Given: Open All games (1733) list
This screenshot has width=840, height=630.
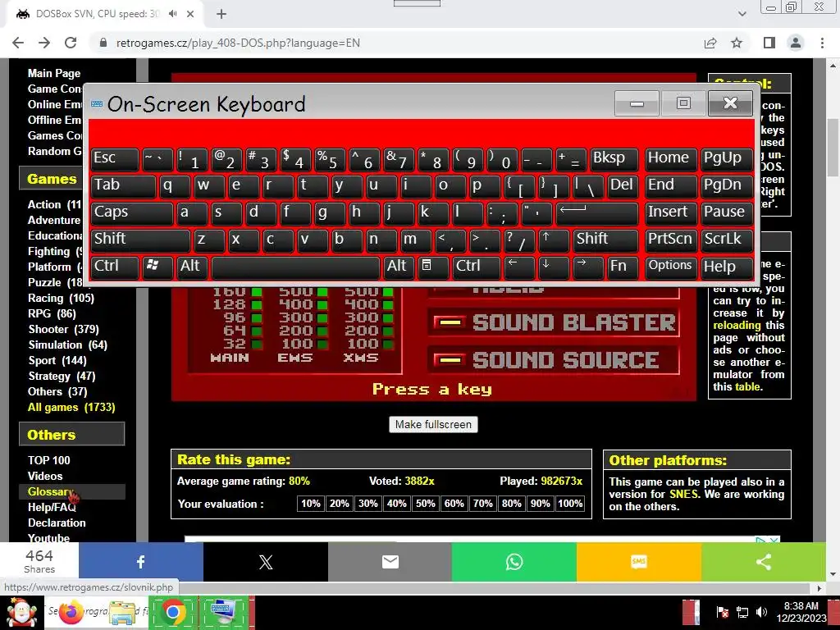Looking at the screenshot, I should pyautogui.click(x=71, y=407).
